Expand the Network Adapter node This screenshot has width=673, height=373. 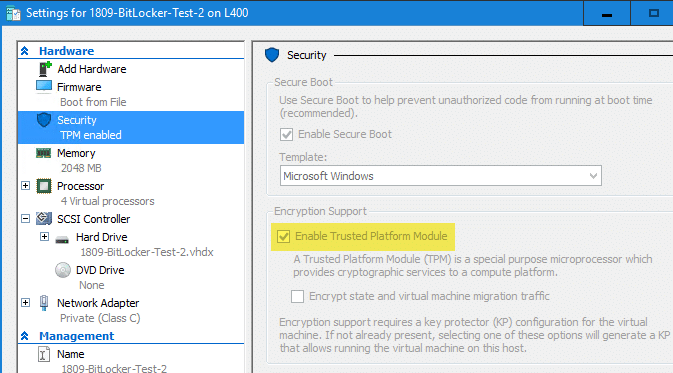[x=26, y=303]
